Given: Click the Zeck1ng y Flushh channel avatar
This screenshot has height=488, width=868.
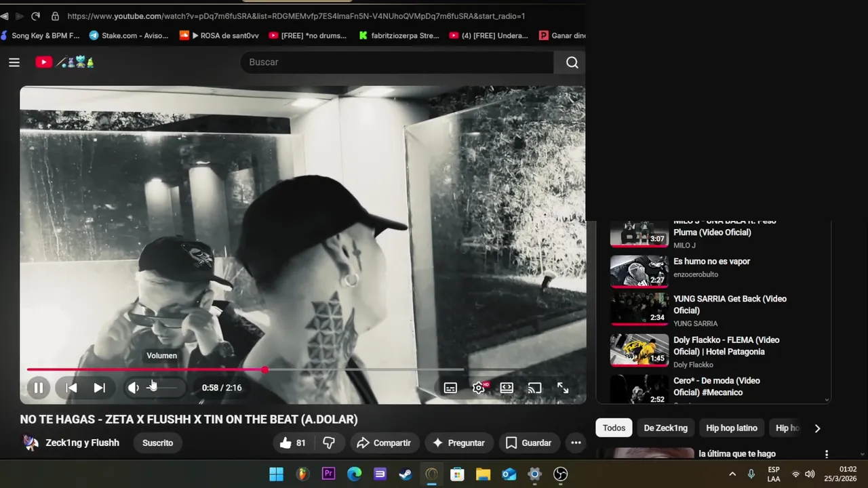Looking at the screenshot, I should pyautogui.click(x=31, y=443).
